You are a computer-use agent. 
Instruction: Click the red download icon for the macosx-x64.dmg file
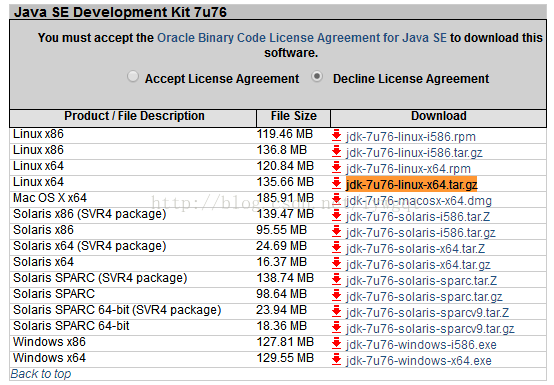(336, 199)
